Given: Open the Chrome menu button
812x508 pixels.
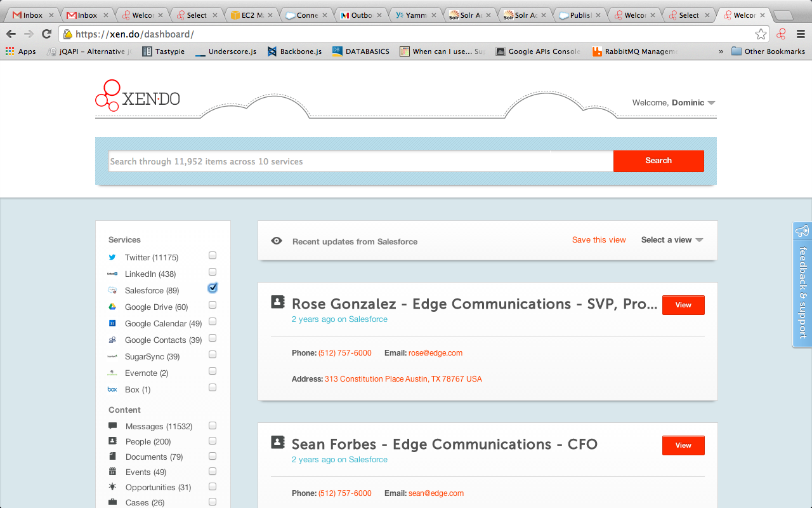Looking at the screenshot, I should [800, 34].
